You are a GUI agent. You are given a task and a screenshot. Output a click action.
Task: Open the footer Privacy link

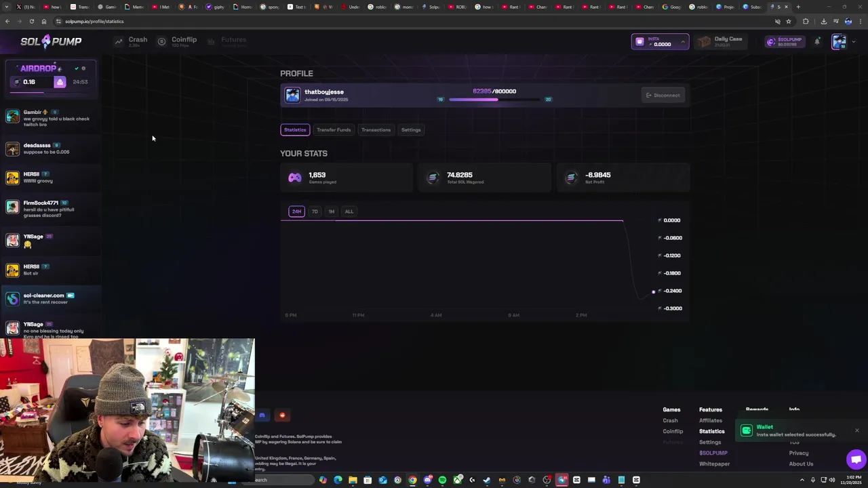pyautogui.click(x=799, y=453)
